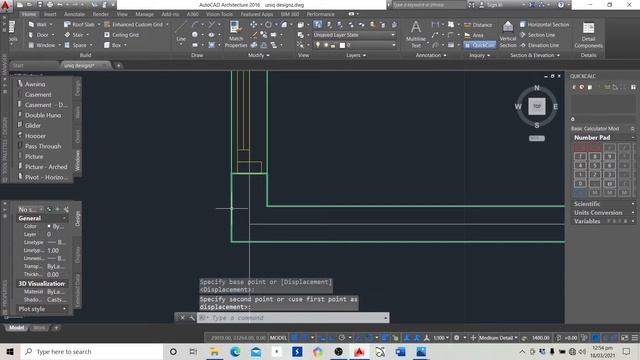Screen dimensions: 640x360
Task: Open the Multiline Text tool
Action: click(x=416, y=34)
